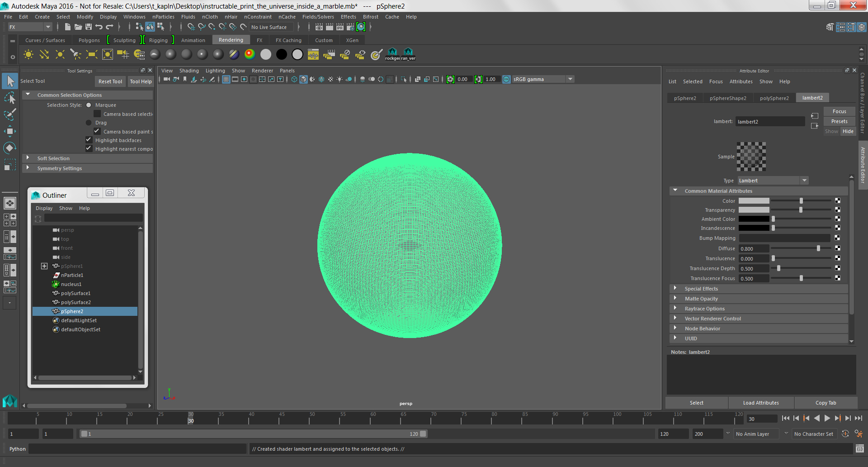Select the Move tool in the toolbox
Viewport: 868px width, 467px height.
coord(9,131)
